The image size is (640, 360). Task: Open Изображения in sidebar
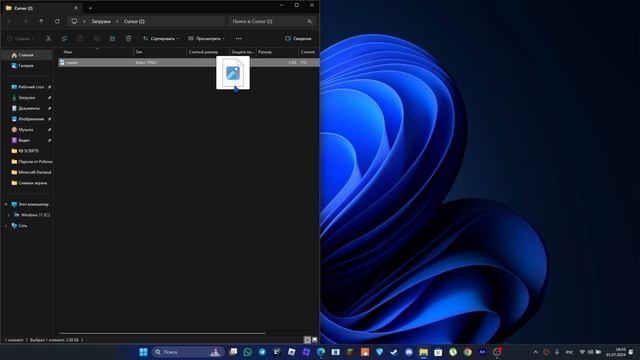[27, 119]
